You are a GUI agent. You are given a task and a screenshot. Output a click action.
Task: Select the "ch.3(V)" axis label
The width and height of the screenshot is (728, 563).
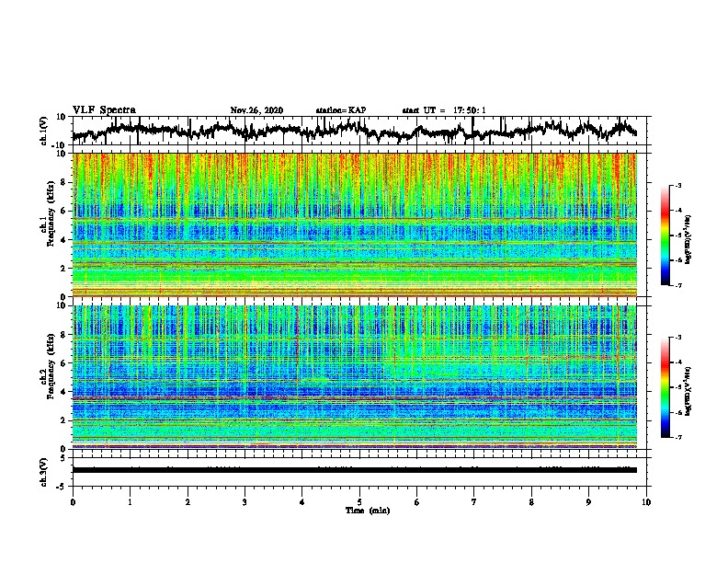click(44, 472)
